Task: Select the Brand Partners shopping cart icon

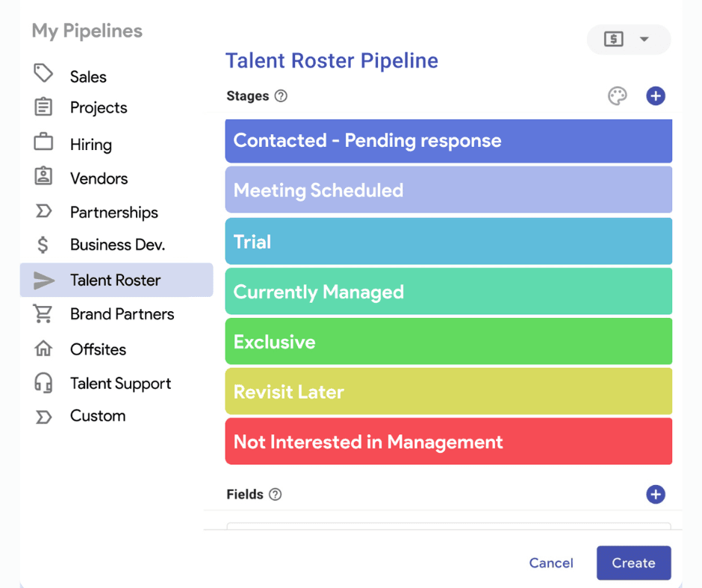Action: click(43, 314)
